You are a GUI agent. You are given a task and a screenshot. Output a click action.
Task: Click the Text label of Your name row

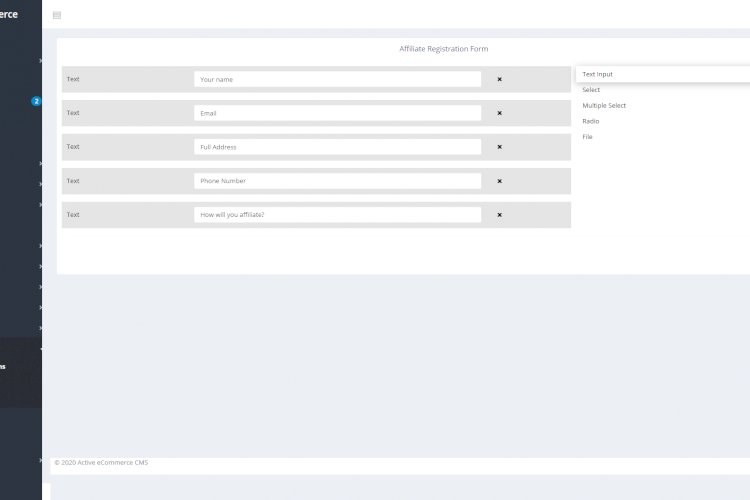click(x=73, y=79)
